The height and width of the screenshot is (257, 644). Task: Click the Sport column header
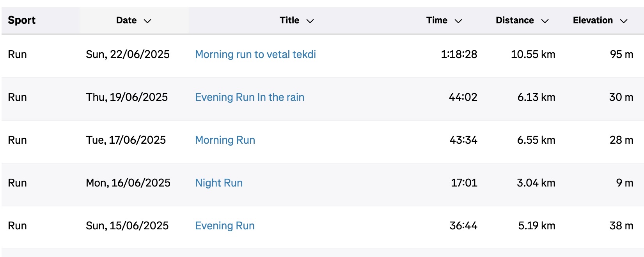(x=21, y=20)
